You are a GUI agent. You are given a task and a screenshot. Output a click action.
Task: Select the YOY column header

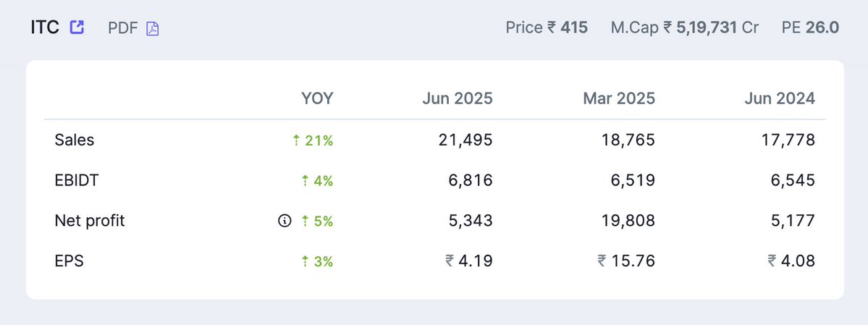click(x=317, y=98)
